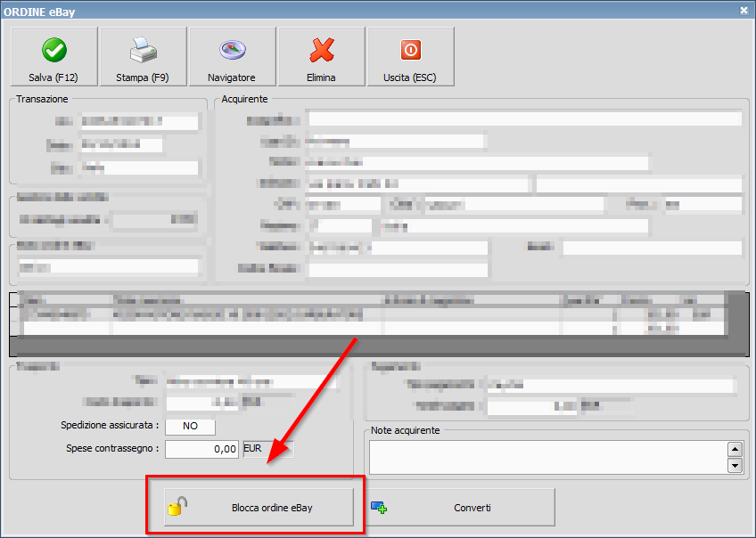756x538 pixels.
Task: Open the Navigatore compass button
Action: click(x=232, y=57)
